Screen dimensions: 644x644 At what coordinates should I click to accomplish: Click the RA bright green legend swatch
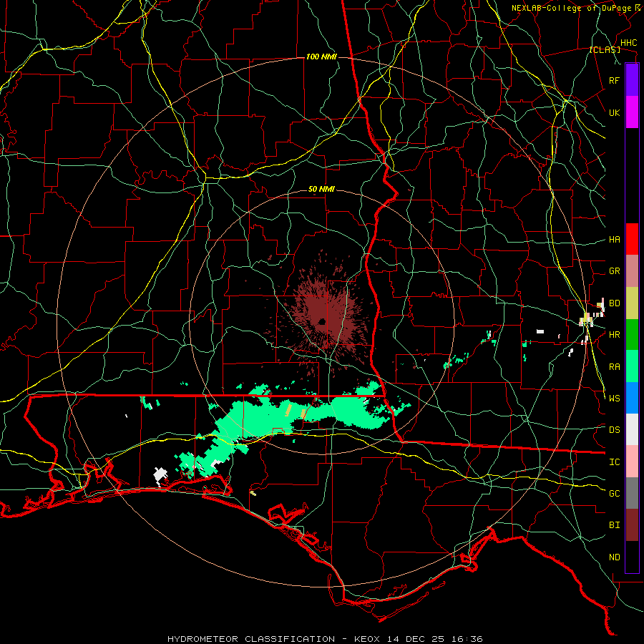pyautogui.click(x=632, y=366)
